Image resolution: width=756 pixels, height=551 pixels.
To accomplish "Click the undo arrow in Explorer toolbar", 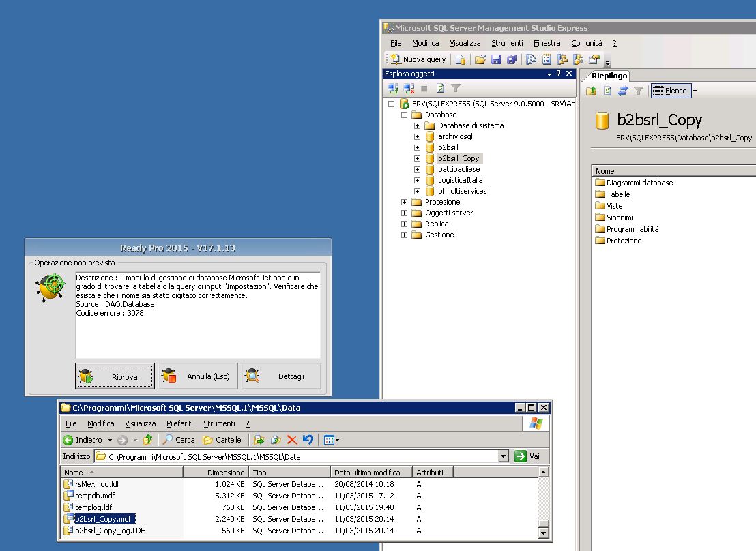I will tap(308, 440).
